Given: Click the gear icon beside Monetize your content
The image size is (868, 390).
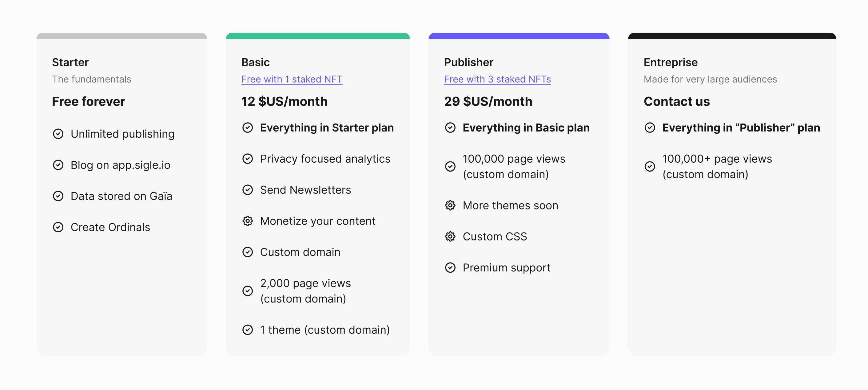Looking at the screenshot, I should click(248, 221).
